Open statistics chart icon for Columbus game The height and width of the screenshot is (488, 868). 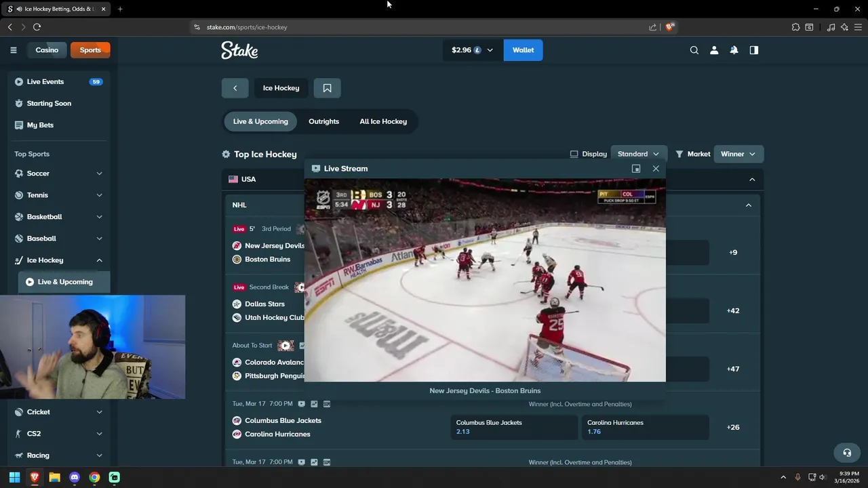pos(314,404)
